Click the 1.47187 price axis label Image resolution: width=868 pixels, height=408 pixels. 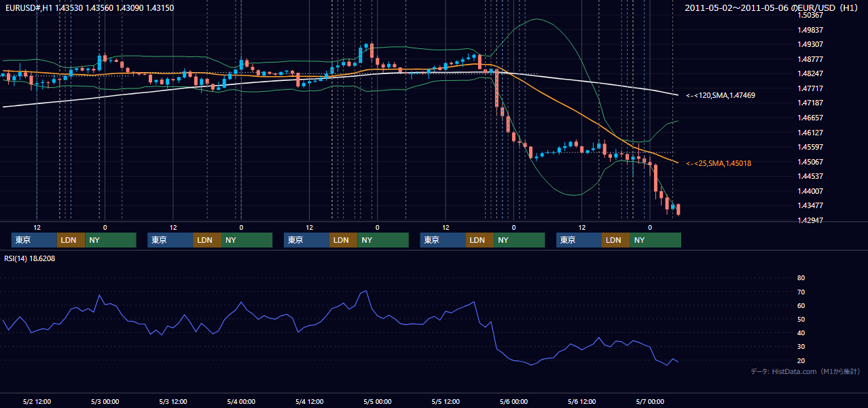[x=810, y=103]
